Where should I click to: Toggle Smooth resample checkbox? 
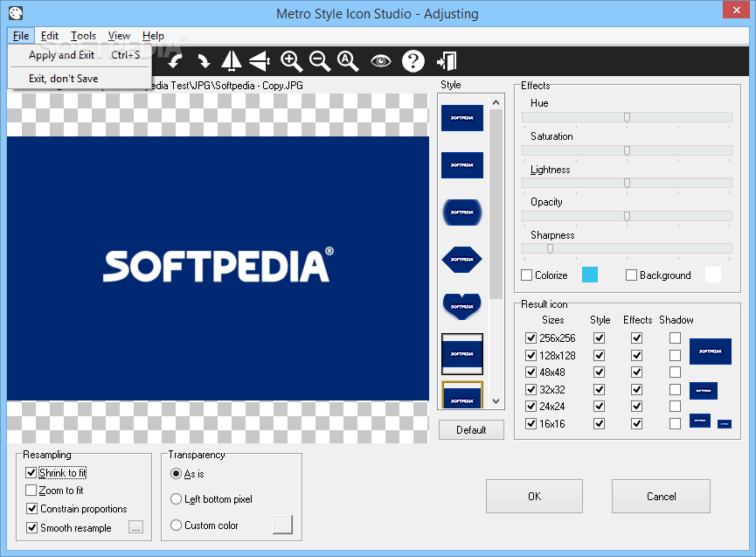pos(31,527)
